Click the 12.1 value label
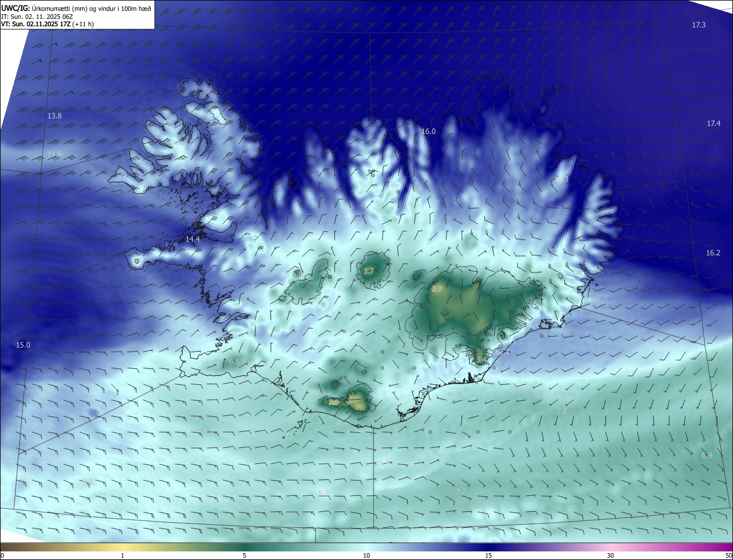733x560 pixels. [x=504, y=352]
